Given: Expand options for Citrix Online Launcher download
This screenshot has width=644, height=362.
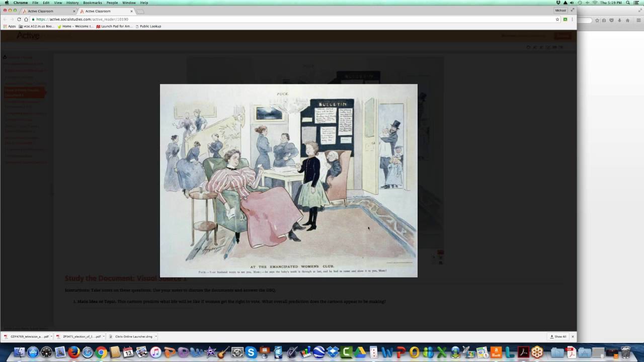Looking at the screenshot, I should [x=155, y=336].
